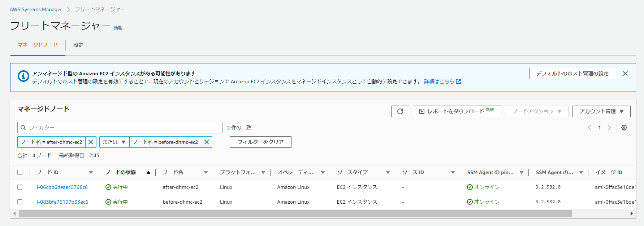Click the search magnifier icon in filter
644x226 pixels.
pos(23,128)
